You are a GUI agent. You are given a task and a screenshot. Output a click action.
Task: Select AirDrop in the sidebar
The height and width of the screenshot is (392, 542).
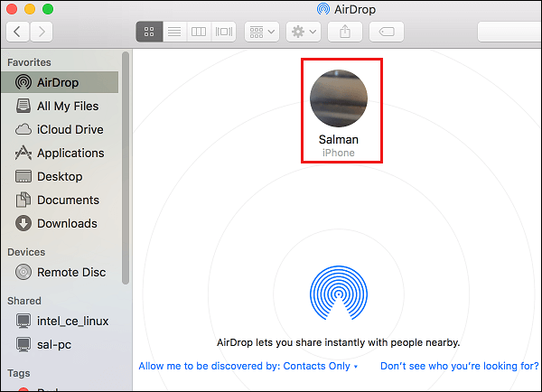point(60,82)
